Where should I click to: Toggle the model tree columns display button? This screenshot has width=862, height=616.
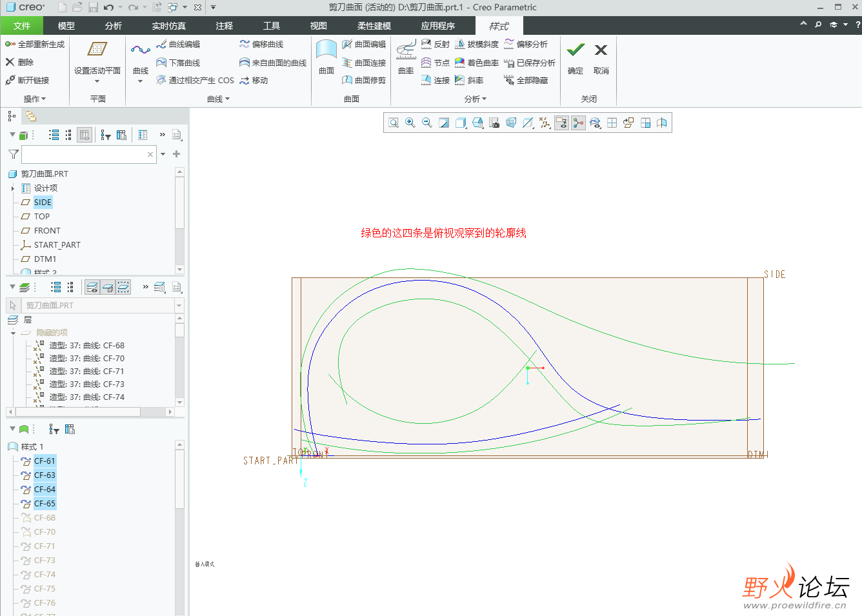click(84, 135)
